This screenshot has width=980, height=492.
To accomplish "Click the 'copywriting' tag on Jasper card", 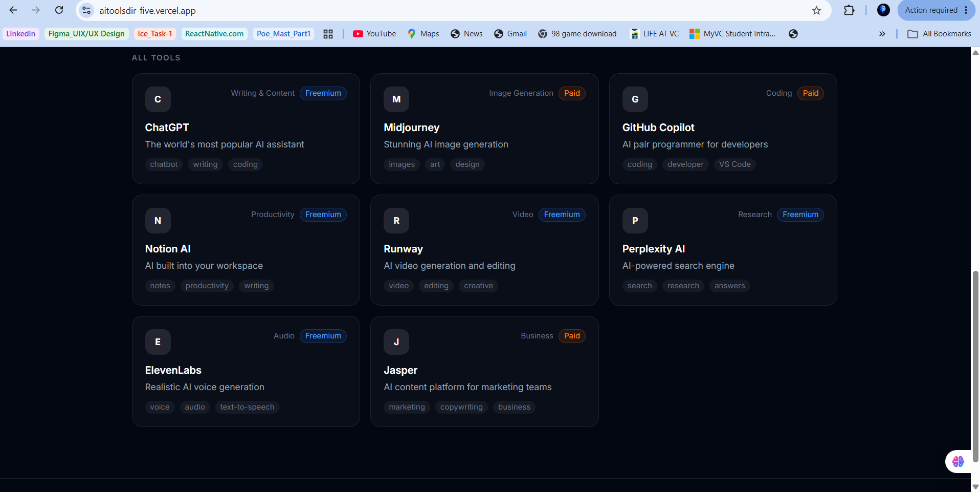I will [x=461, y=407].
